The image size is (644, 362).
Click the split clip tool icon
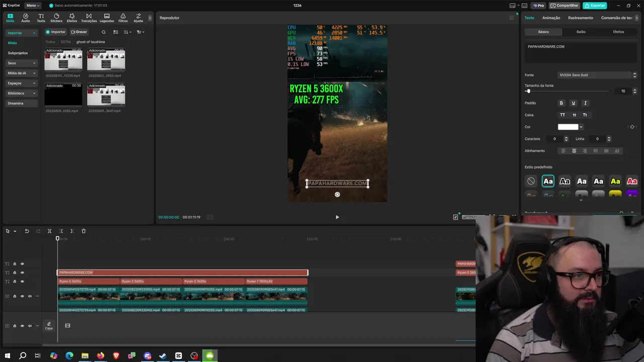(49, 231)
